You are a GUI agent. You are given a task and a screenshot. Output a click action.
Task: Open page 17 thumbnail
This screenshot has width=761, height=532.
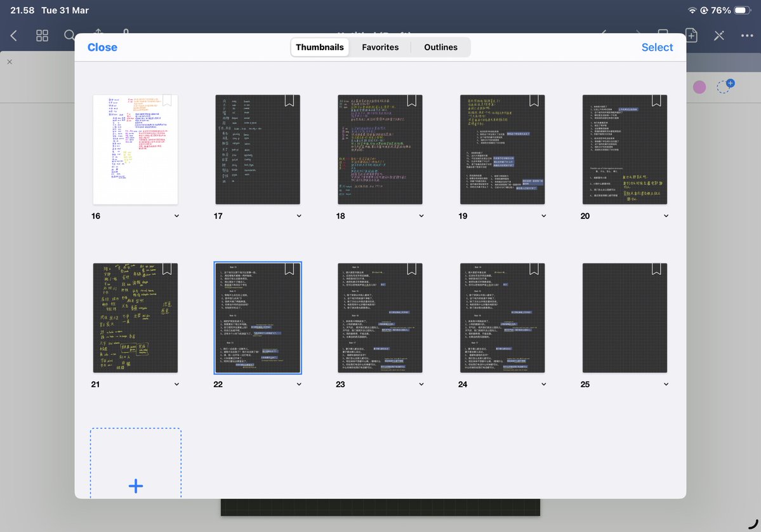click(x=258, y=149)
